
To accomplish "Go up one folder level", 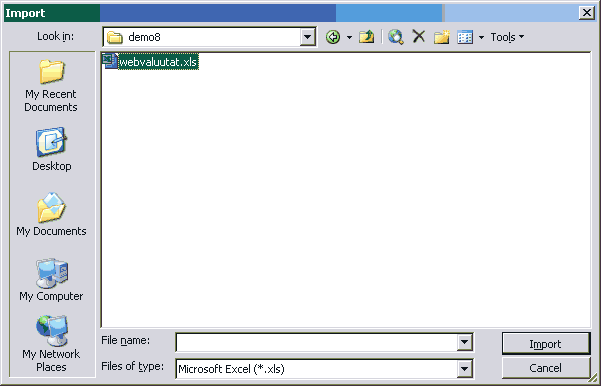I will 366,37.
